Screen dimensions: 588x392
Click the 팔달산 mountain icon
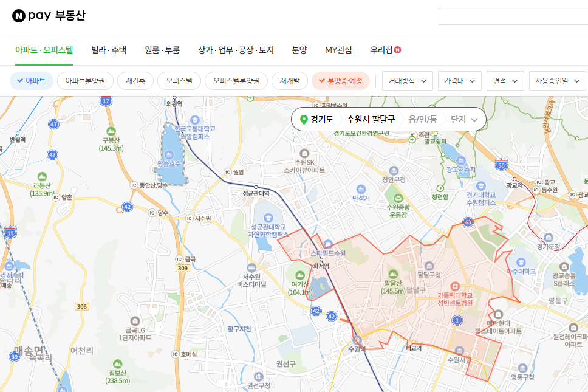[x=393, y=274]
